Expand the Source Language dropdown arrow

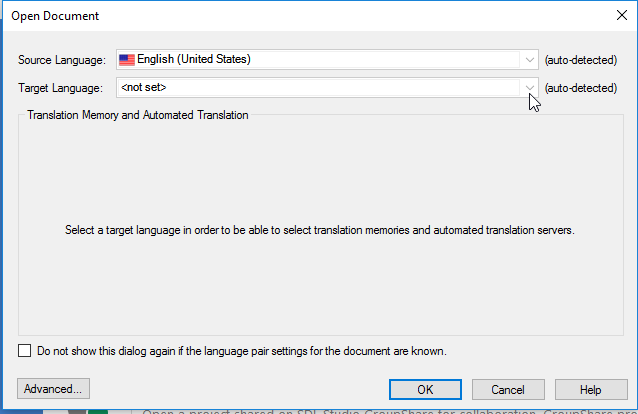point(529,60)
